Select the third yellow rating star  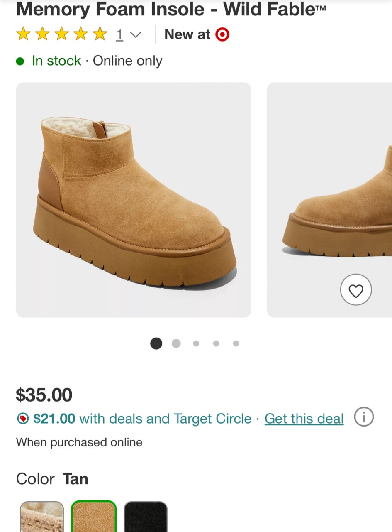[61, 34]
